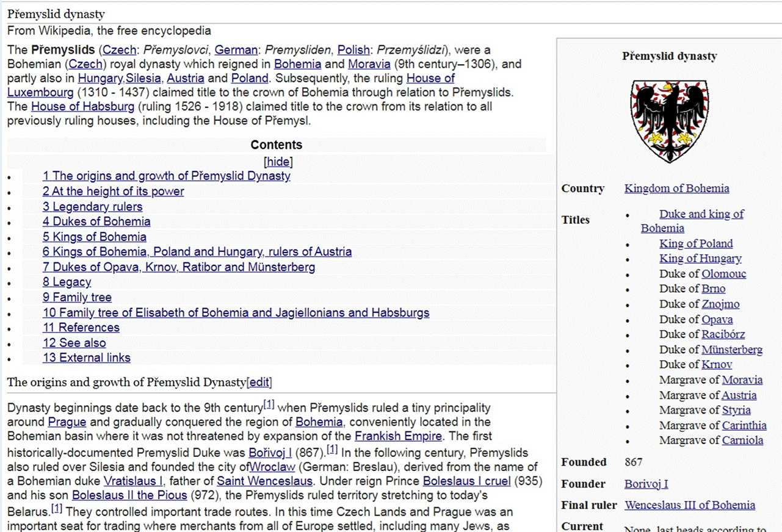Click the founded year 867 in infobox
Image resolution: width=782 pixels, height=532 pixels.
pos(634,462)
